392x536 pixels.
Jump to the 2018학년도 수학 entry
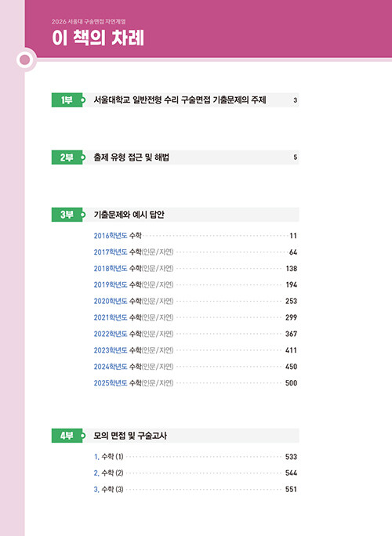click(195, 268)
